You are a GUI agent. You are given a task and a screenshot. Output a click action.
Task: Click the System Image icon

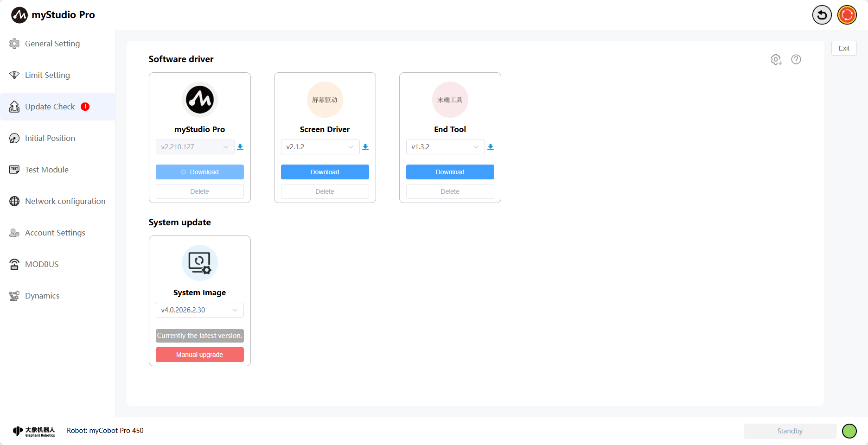pyautogui.click(x=199, y=263)
